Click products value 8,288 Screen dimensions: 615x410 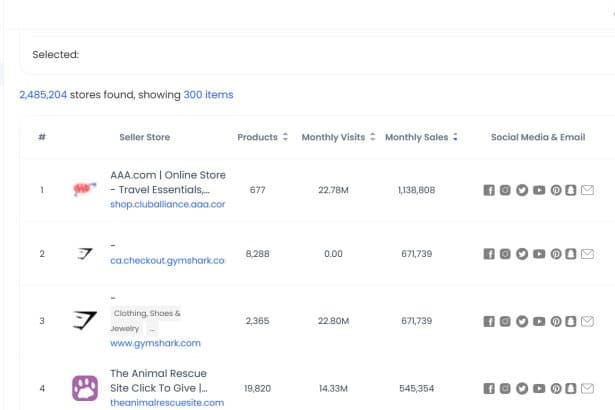point(258,254)
